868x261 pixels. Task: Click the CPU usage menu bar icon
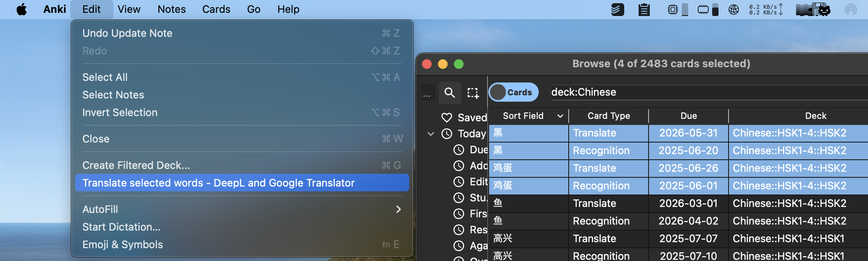click(673, 9)
